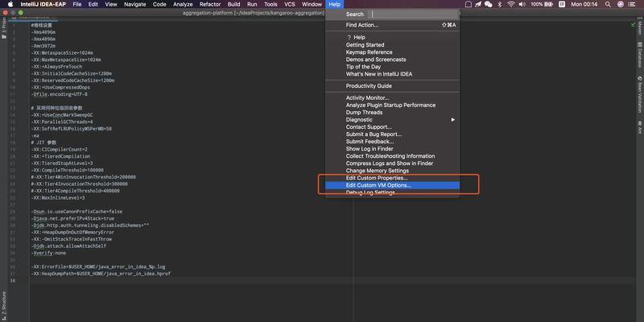Open the Structure tool window tab
644x322 pixels.
click(4, 306)
